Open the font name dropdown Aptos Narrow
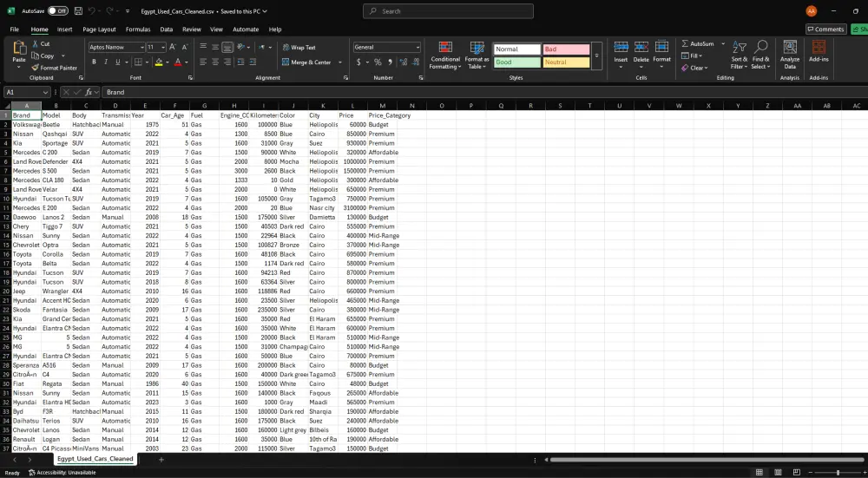 pyautogui.click(x=142, y=48)
